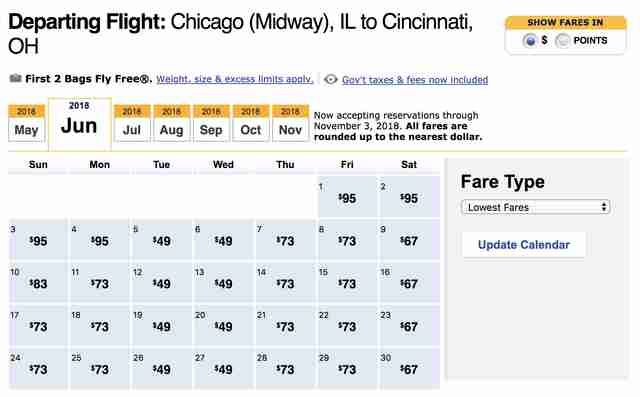Open Weight, size & excess limits link

tap(235, 79)
